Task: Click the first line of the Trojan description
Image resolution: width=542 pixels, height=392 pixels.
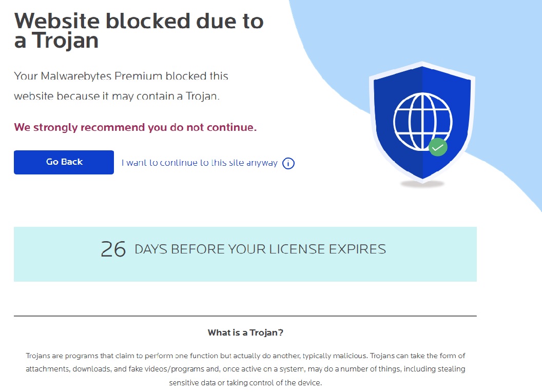Action: click(x=245, y=356)
